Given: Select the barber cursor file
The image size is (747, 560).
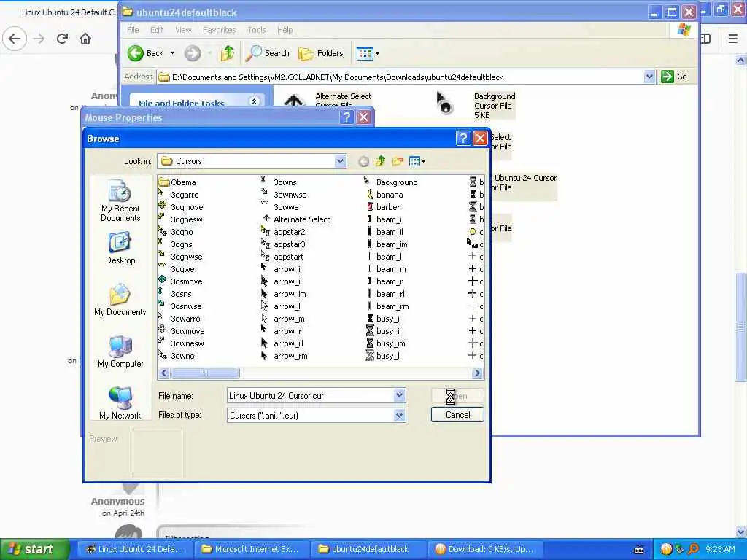Looking at the screenshot, I should pos(382,206).
